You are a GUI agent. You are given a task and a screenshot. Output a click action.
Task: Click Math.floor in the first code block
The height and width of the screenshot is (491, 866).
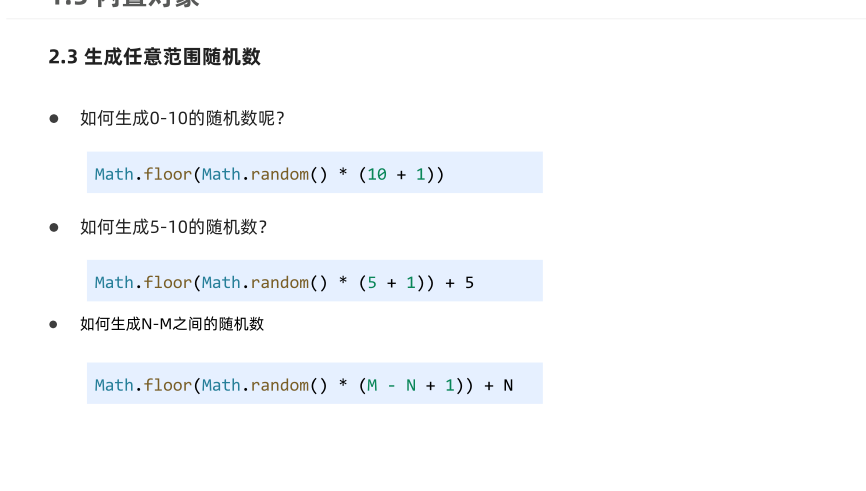[143, 175]
